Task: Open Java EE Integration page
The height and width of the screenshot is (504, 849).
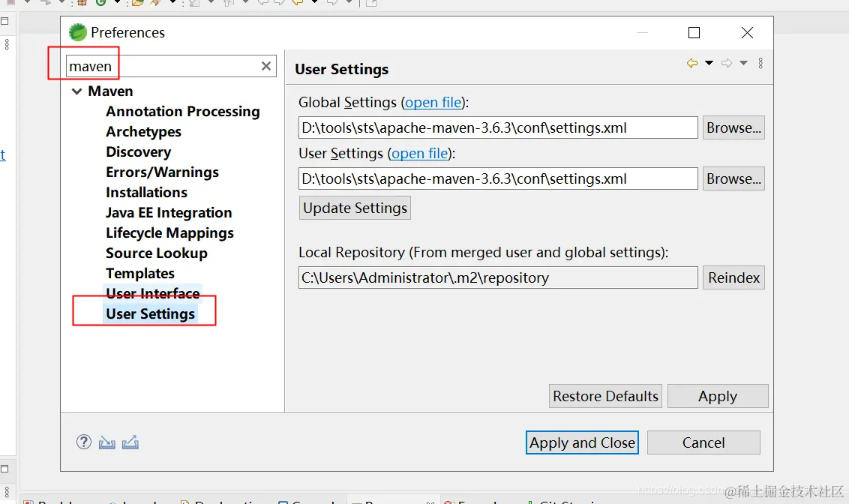Action: tap(169, 213)
